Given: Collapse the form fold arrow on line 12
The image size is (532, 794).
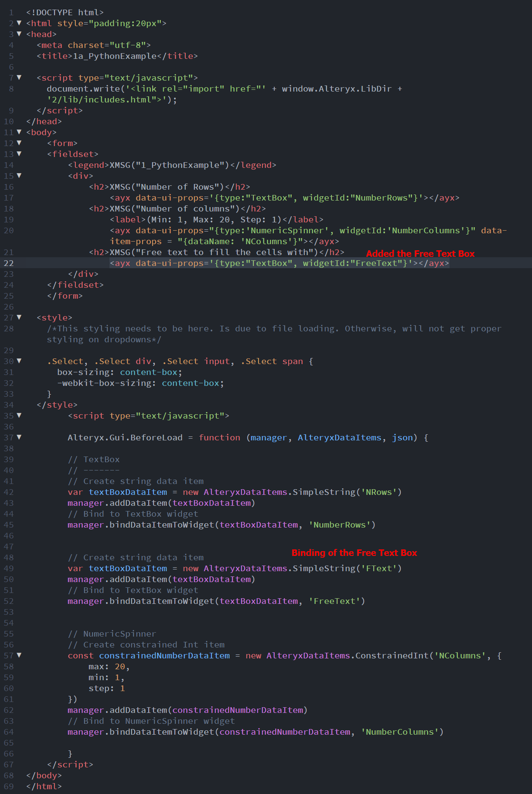Looking at the screenshot, I should coord(19,143).
